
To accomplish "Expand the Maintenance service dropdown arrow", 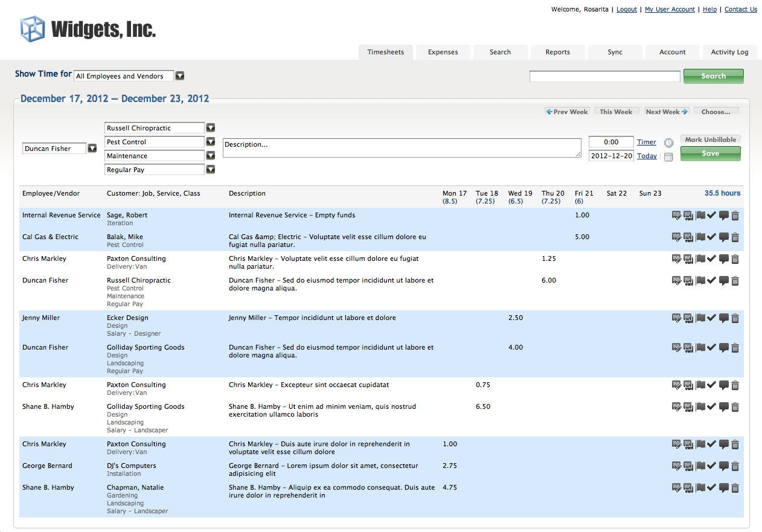I will 211,156.
